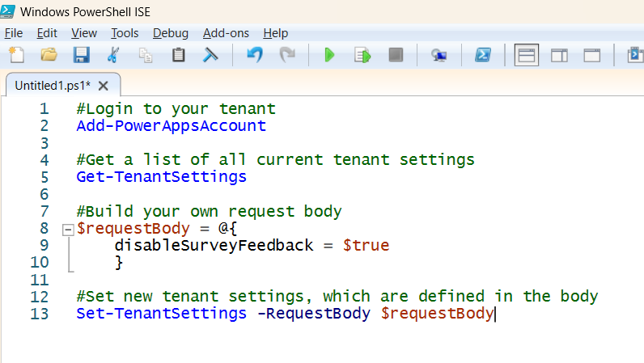
Task: Click line number 11 in the gutter
Action: (x=40, y=280)
